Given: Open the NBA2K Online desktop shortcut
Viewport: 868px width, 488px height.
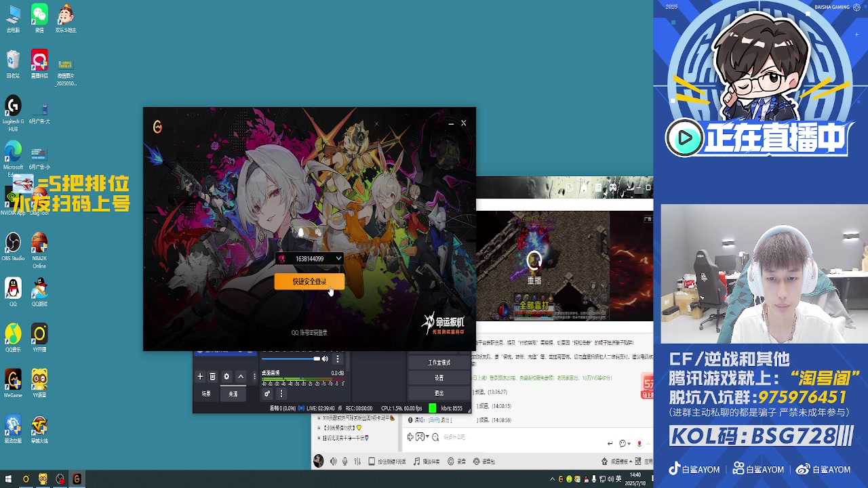Looking at the screenshot, I should tap(39, 249).
